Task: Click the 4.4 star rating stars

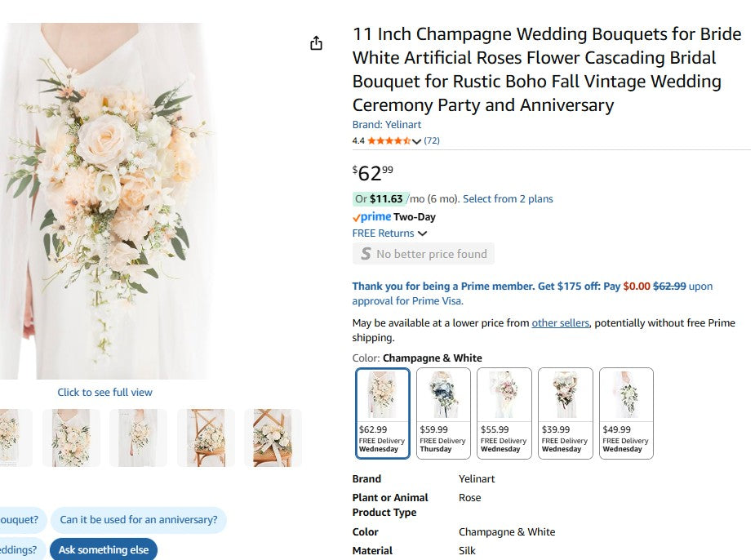Action: click(392, 140)
